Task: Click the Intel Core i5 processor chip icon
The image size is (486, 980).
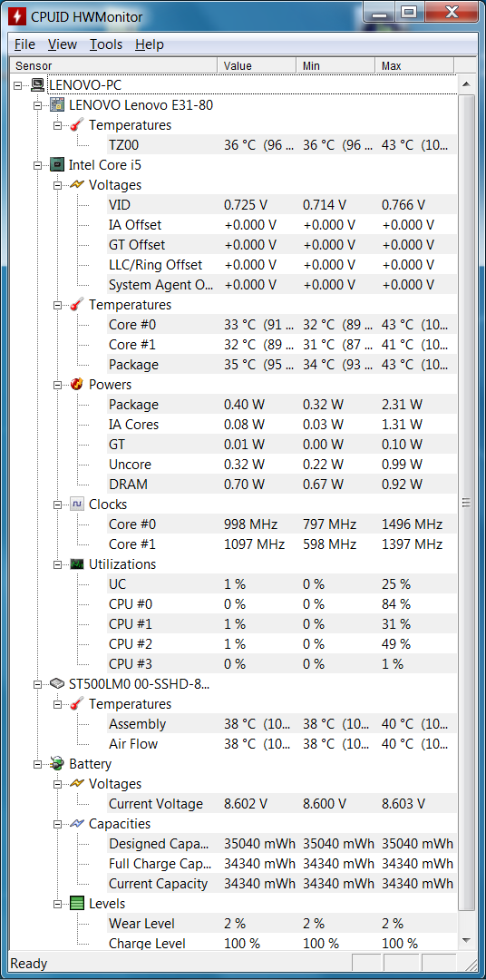Action: (x=57, y=165)
